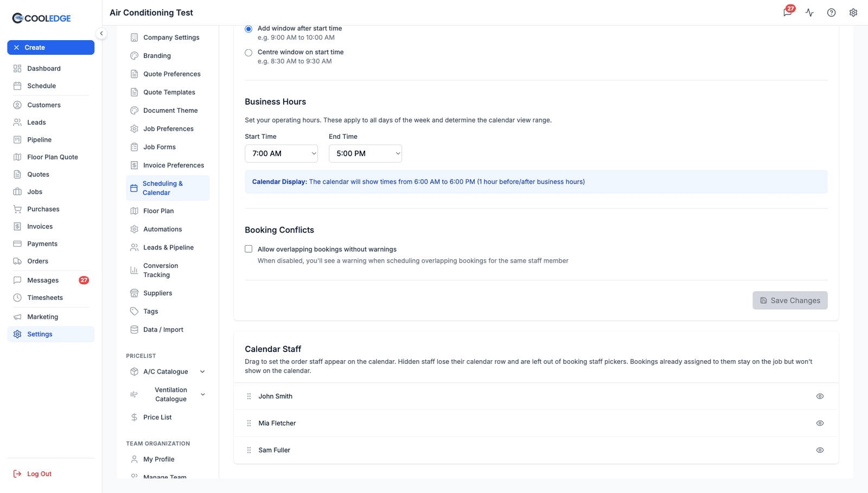Open the Start Time dropdown
The image size is (868, 493).
coord(281,153)
